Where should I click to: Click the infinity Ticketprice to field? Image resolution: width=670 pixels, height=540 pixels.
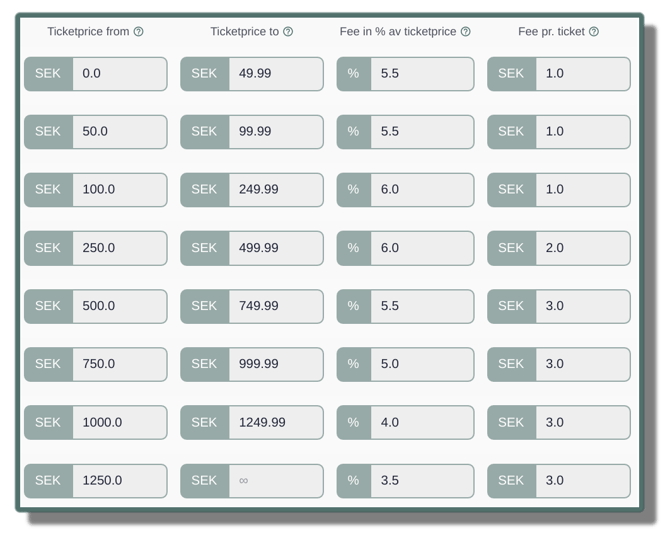pyautogui.click(x=274, y=480)
